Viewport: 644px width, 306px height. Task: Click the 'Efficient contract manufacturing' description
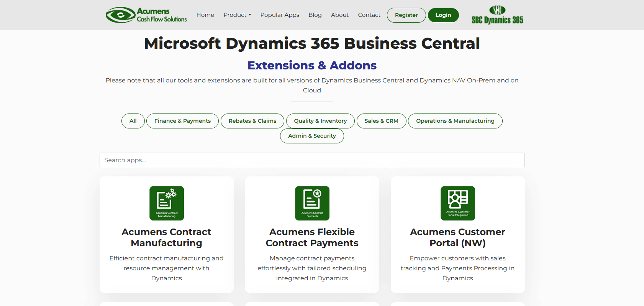click(x=167, y=268)
